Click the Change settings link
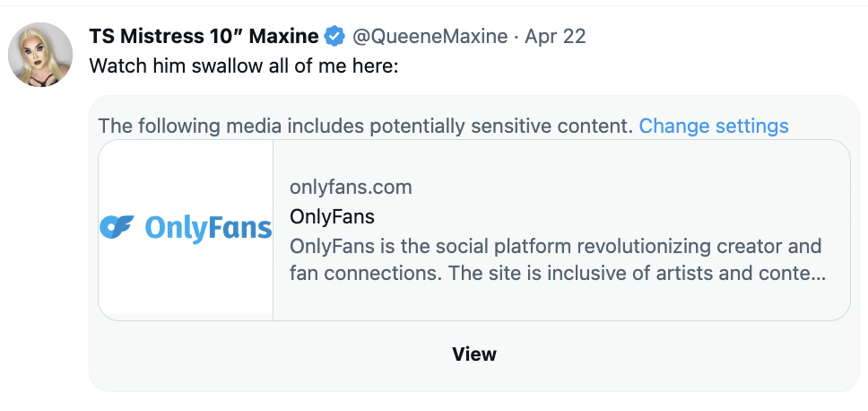 pyautogui.click(x=714, y=127)
